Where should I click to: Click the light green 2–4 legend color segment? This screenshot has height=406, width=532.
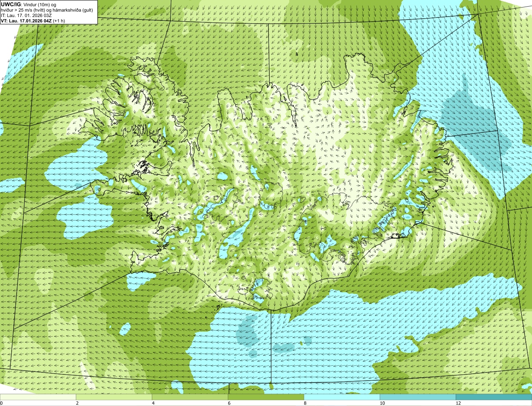point(115,397)
